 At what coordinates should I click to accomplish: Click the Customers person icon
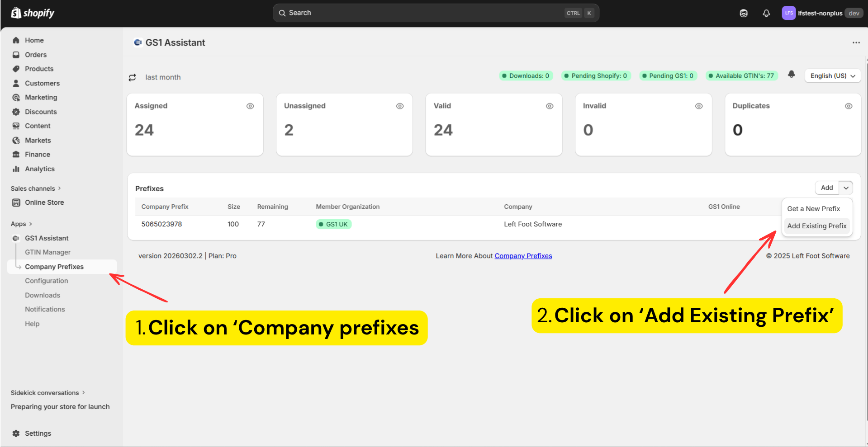click(x=16, y=83)
